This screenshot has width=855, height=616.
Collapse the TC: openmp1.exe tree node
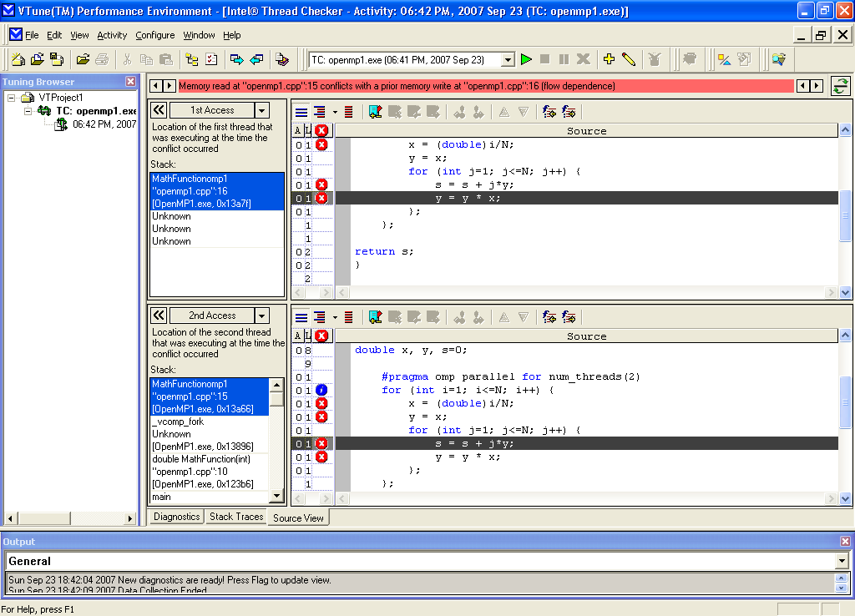(x=28, y=111)
